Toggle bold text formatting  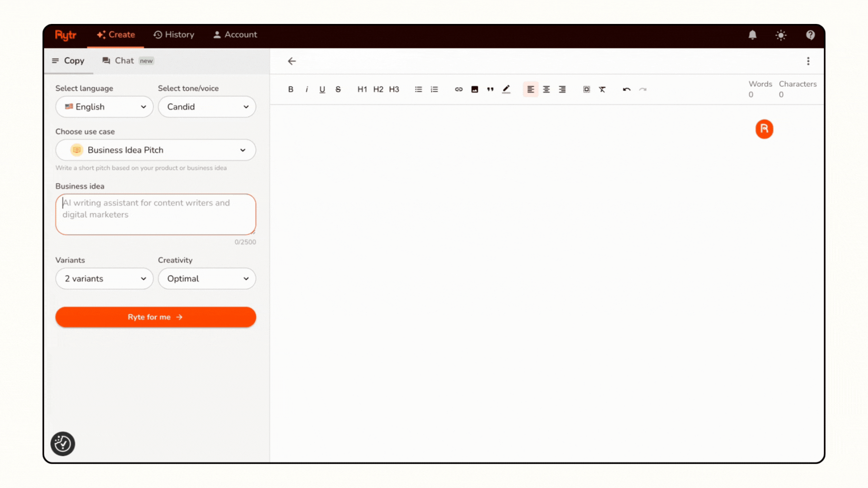[x=291, y=89]
